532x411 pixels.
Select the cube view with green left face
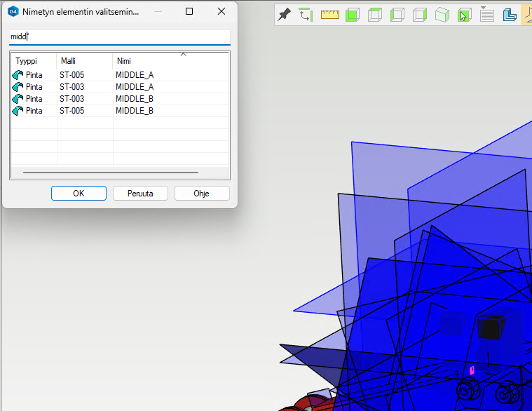click(x=397, y=15)
